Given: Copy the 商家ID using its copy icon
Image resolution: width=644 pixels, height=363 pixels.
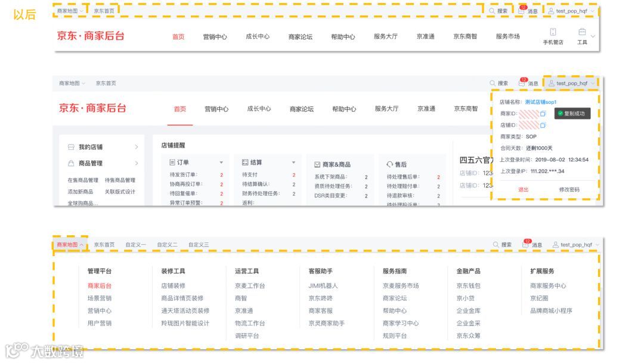Looking at the screenshot, I should 543,113.
